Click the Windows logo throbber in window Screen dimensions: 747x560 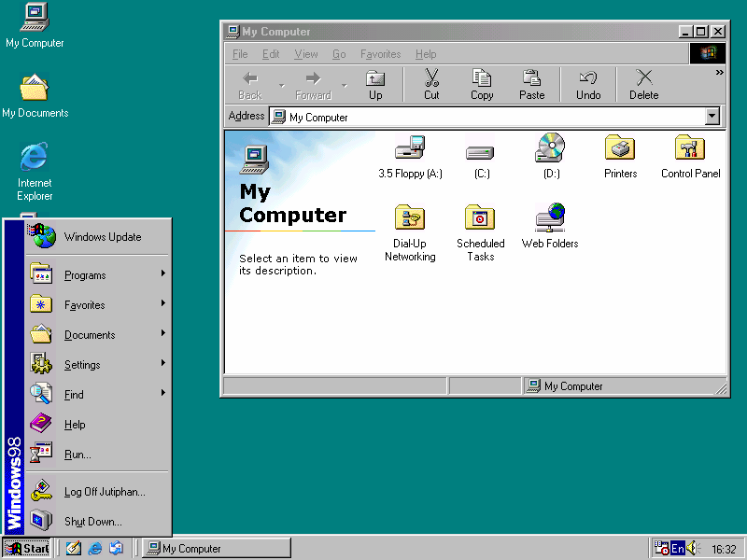708,53
